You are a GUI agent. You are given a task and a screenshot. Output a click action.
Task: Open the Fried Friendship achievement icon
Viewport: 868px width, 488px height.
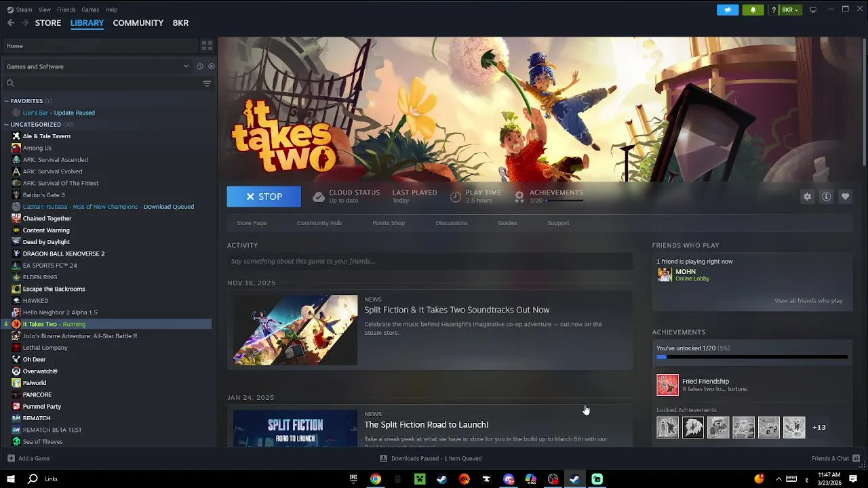click(x=667, y=384)
